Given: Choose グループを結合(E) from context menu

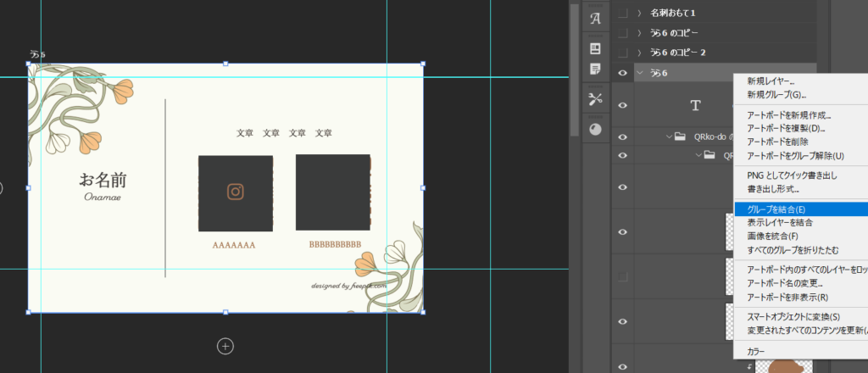Looking at the screenshot, I should point(776,209).
